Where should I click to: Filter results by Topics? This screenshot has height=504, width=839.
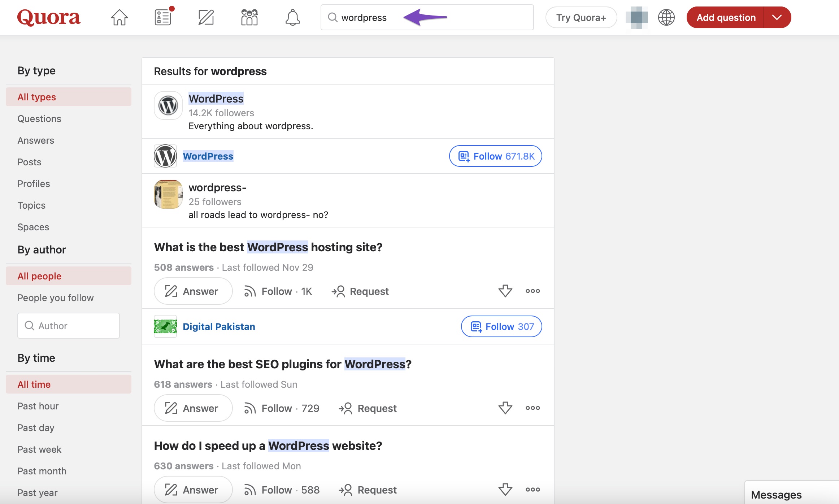pos(31,205)
